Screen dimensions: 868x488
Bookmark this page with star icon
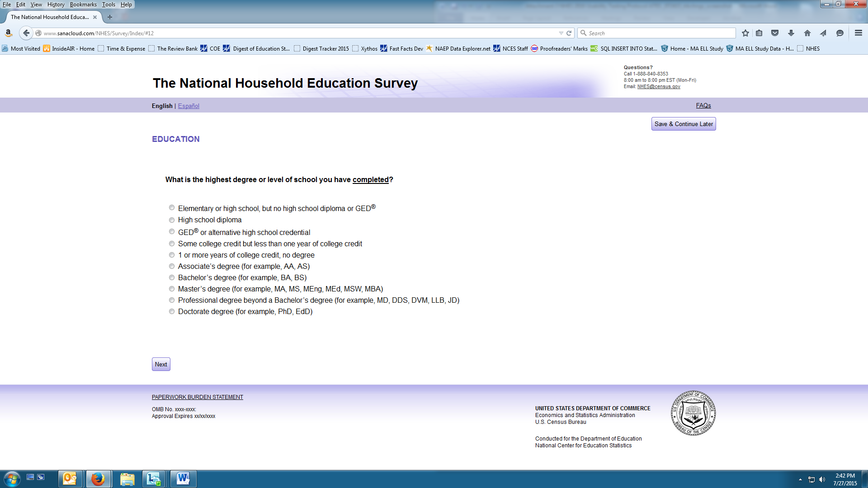pos(745,33)
